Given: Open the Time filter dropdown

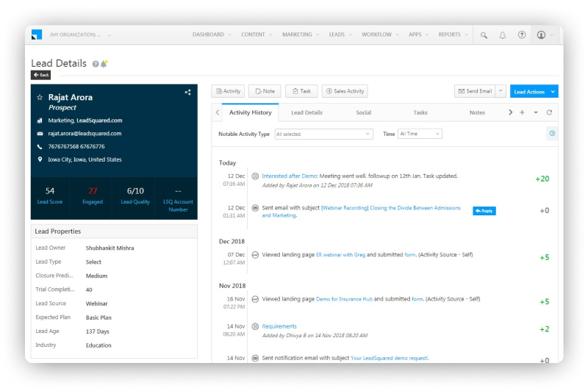Looking at the screenshot, I should [x=420, y=134].
